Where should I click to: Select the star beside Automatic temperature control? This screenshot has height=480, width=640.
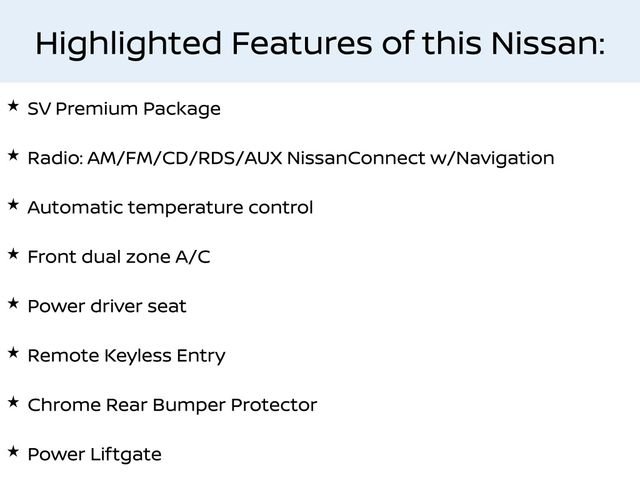[12, 204]
